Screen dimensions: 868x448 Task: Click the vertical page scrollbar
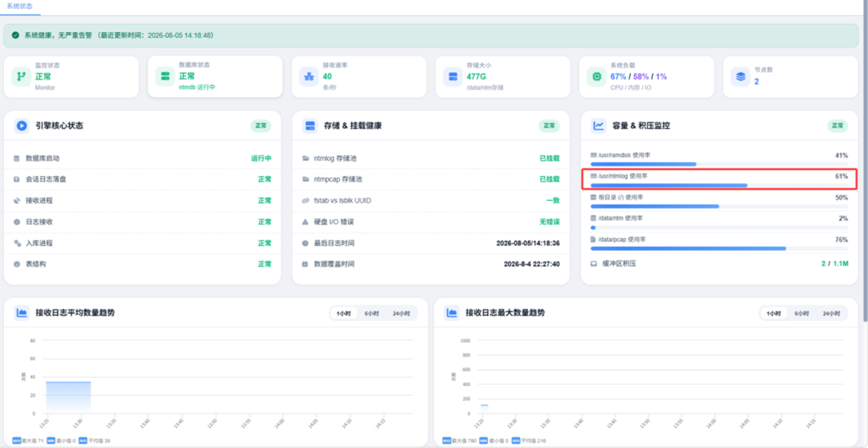click(x=865, y=161)
